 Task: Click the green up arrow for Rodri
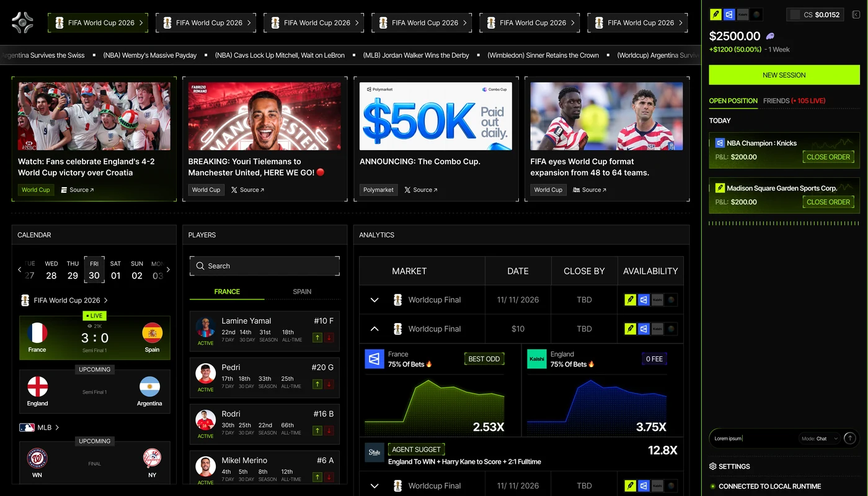pyautogui.click(x=317, y=430)
